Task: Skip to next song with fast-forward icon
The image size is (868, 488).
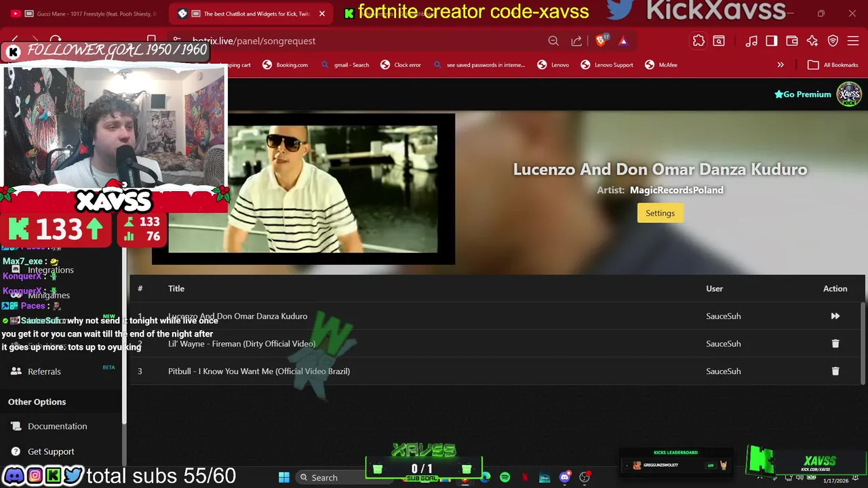Action: (x=835, y=316)
